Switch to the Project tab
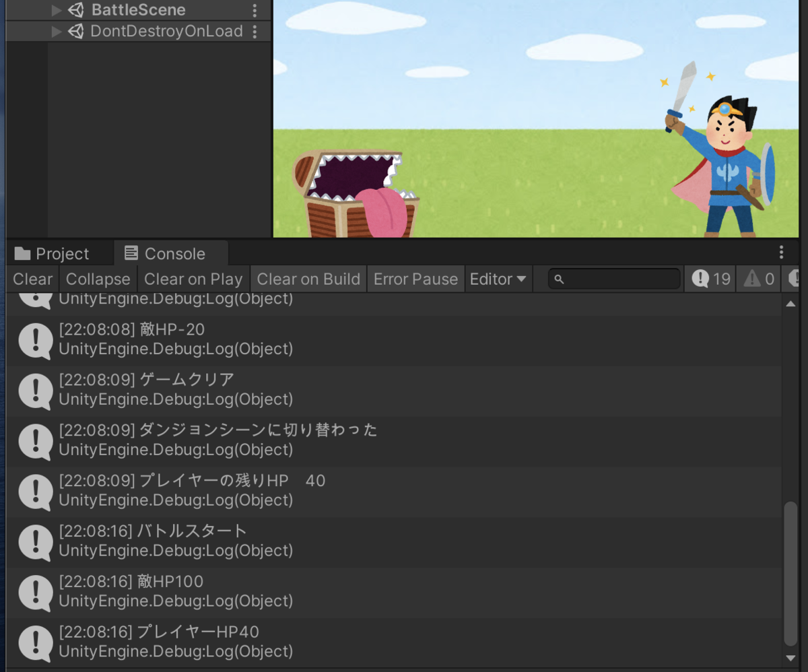Image resolution: width=808 pixels, height=672 pixels. (x=52, y=254)
